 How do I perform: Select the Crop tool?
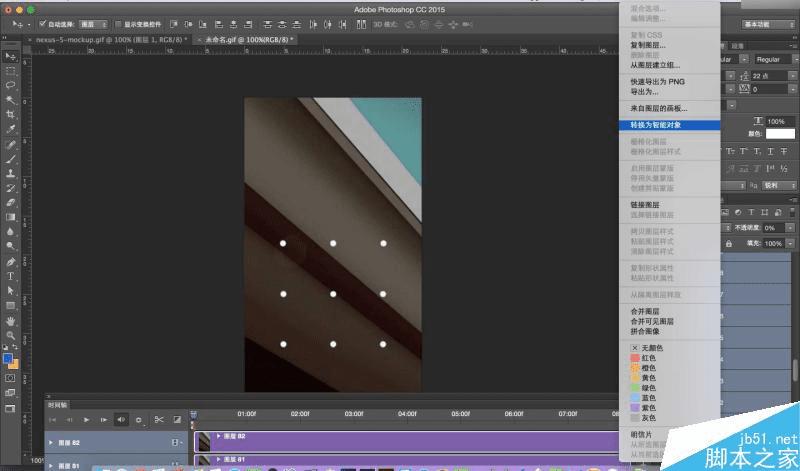tap(10, 114)
